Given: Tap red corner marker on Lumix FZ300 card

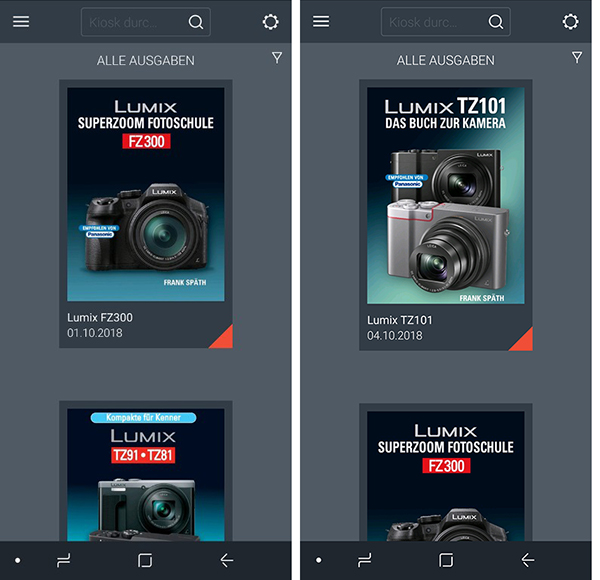Looking at the screenshot, I should pos(224,340).
